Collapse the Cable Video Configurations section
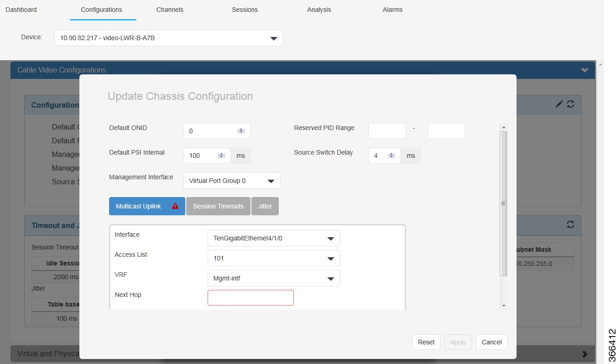This screenshot has height=364, width=616. pyautogui.click(x=584, y=70)
